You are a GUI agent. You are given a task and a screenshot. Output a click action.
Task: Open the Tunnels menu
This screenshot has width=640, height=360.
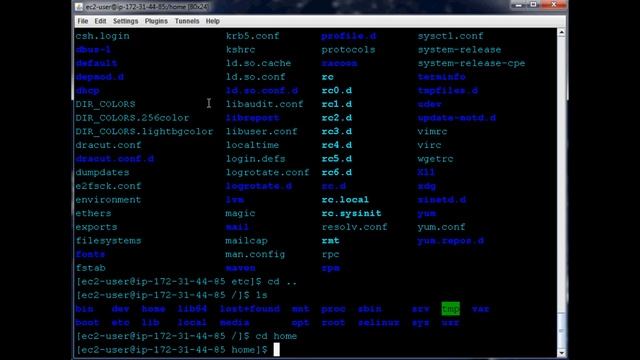[187, 21]
